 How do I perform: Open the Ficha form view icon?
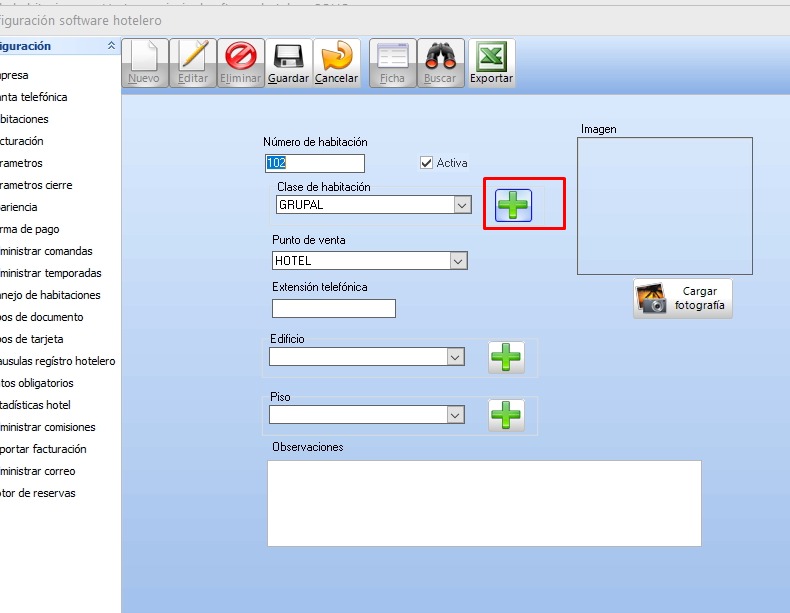[392, 57]
